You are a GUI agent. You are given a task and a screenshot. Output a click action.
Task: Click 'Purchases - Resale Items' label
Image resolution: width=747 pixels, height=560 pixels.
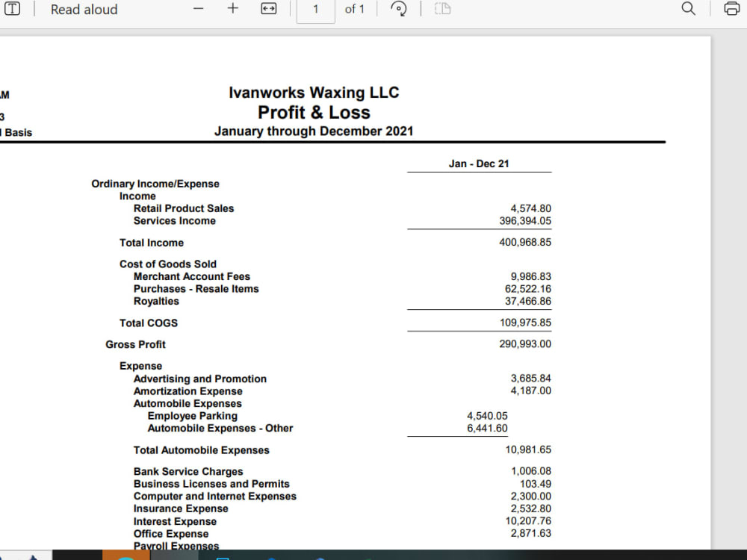coord(196,289)
